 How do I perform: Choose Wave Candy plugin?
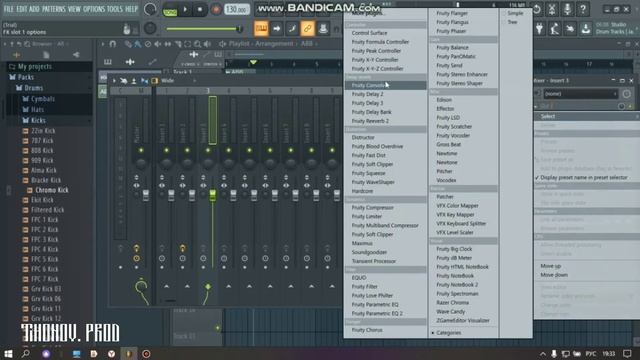451,312
